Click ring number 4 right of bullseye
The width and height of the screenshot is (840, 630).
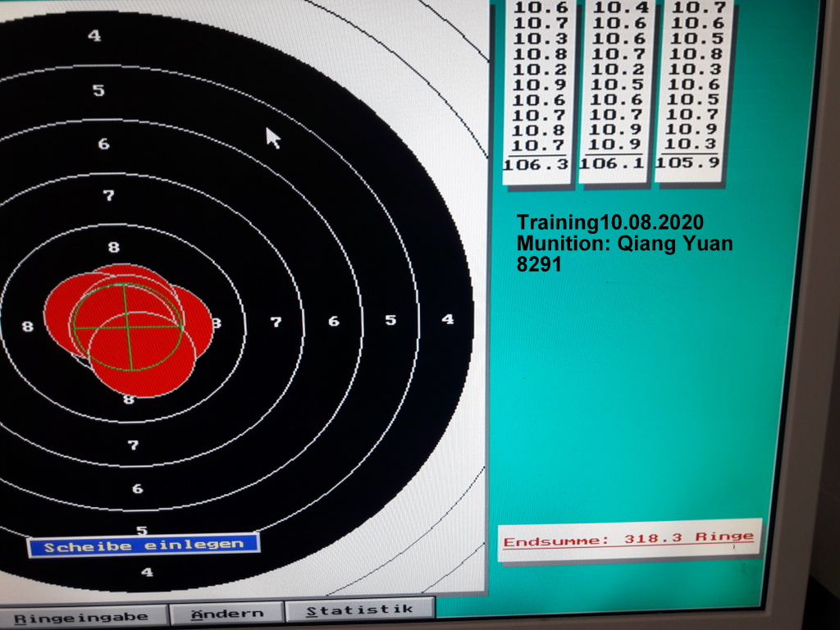[x=448, y=319]
